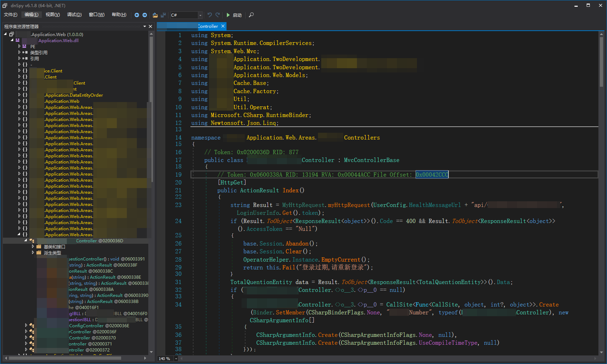Click the navigate forward arrow icon

pos(145,15)
